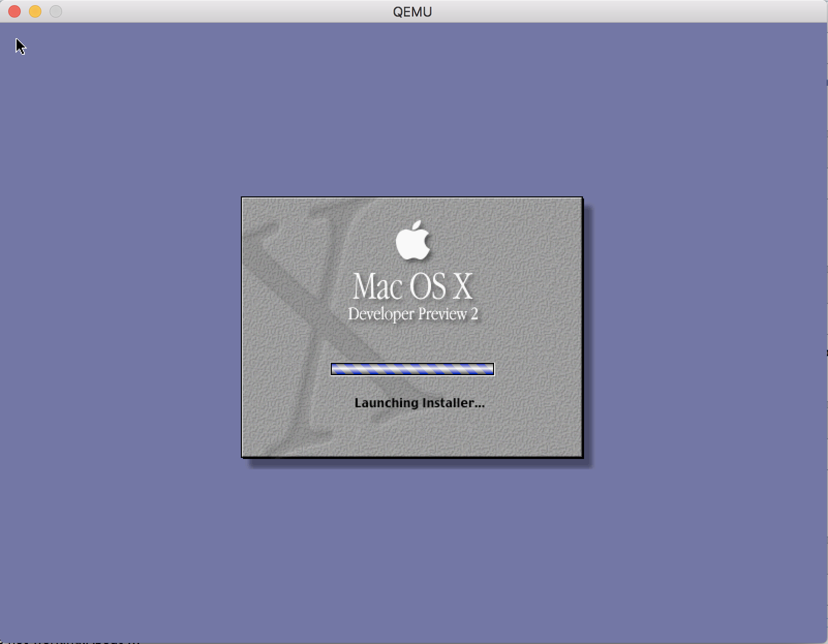
Task: Click the splash panel's embossed border edge
Action: 412,197
